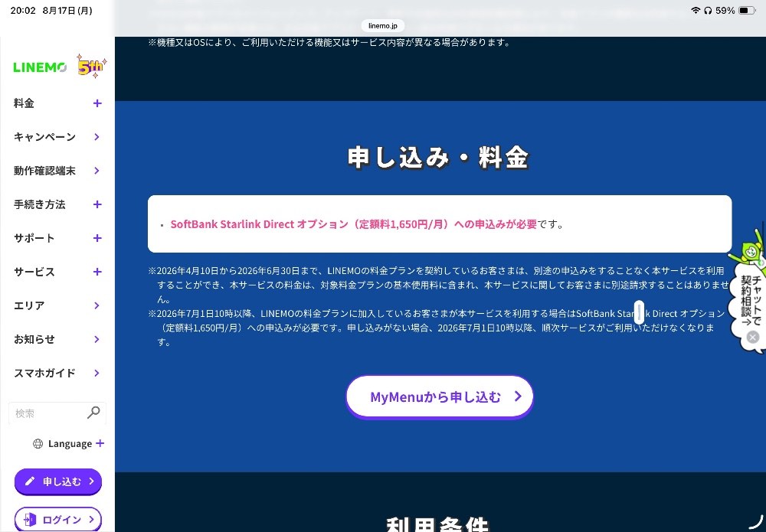Open the 動作確認端末 chevron arrow
The height and width of the screenshot is (532, 766).
point(97,171)
